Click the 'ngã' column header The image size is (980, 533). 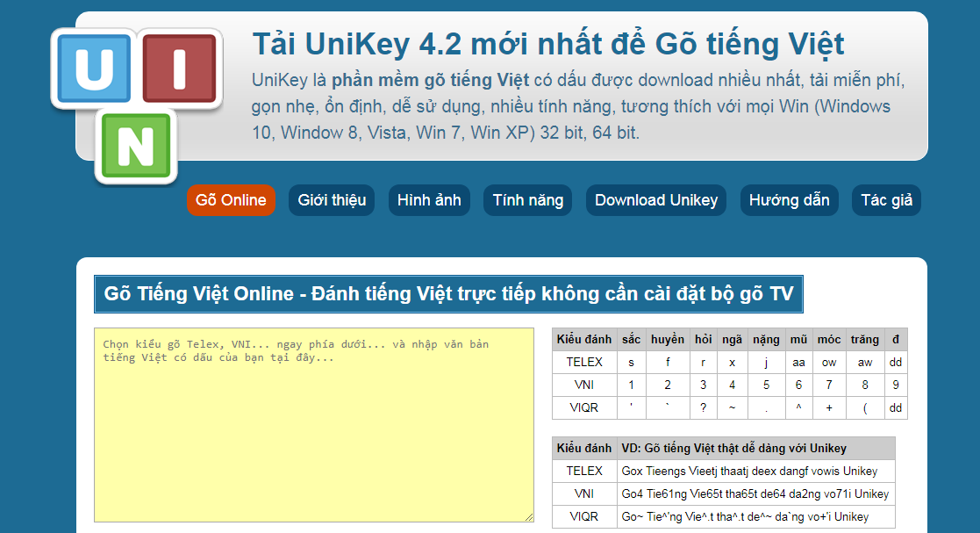pos(732,340)
